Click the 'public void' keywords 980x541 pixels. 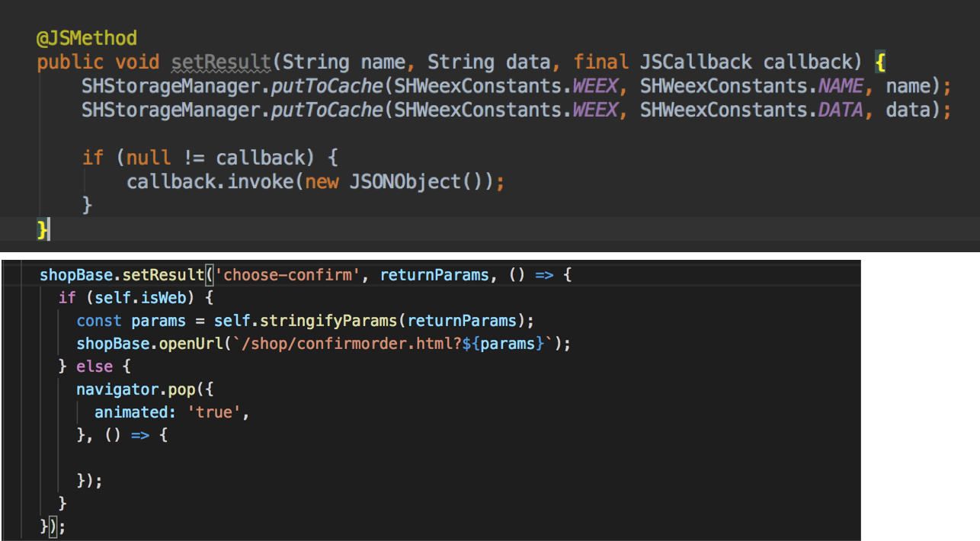point(98,62)
